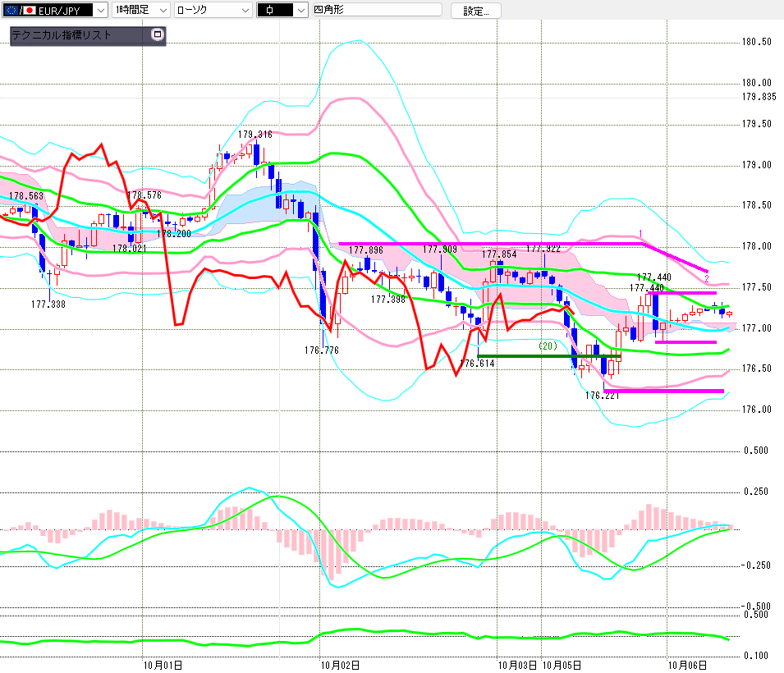
Task: Click the 177.909 price label
Action: point(440,249)
